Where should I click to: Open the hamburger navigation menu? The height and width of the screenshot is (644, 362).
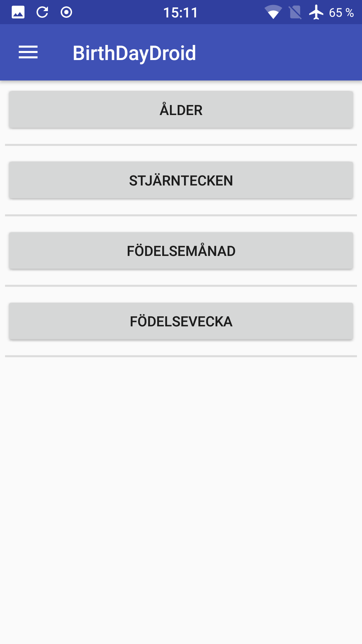28,52
